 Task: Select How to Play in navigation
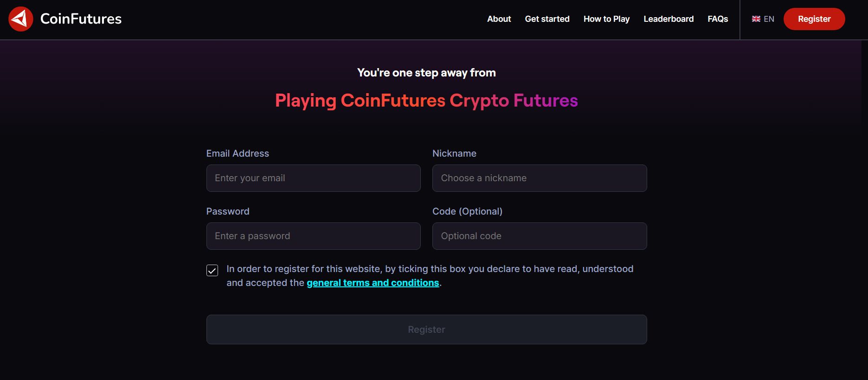606,19
